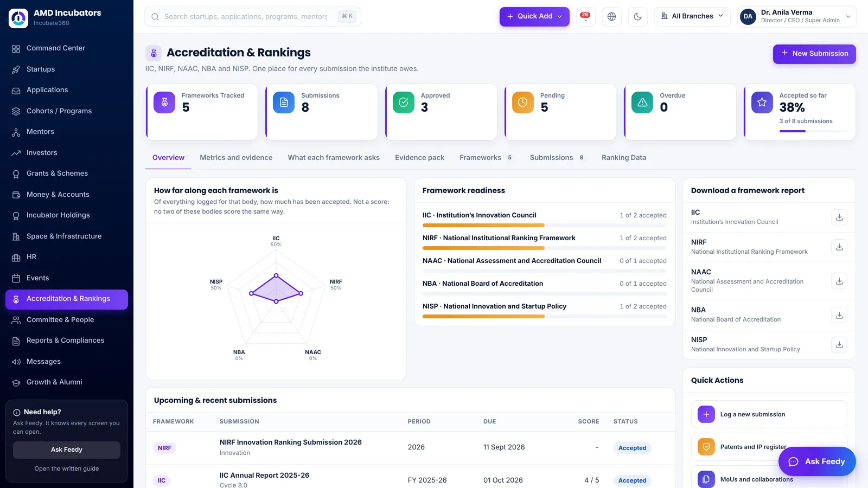Image resolution: width=868 pixels, height=488 pixels.
Task: Go to Events page
Action: pos(67,278)
